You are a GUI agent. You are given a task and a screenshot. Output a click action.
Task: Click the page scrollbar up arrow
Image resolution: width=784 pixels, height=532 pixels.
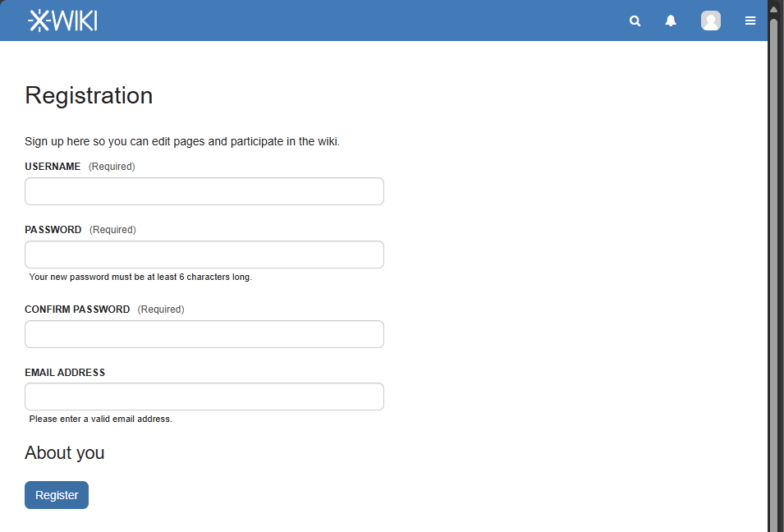click(773, 10)
